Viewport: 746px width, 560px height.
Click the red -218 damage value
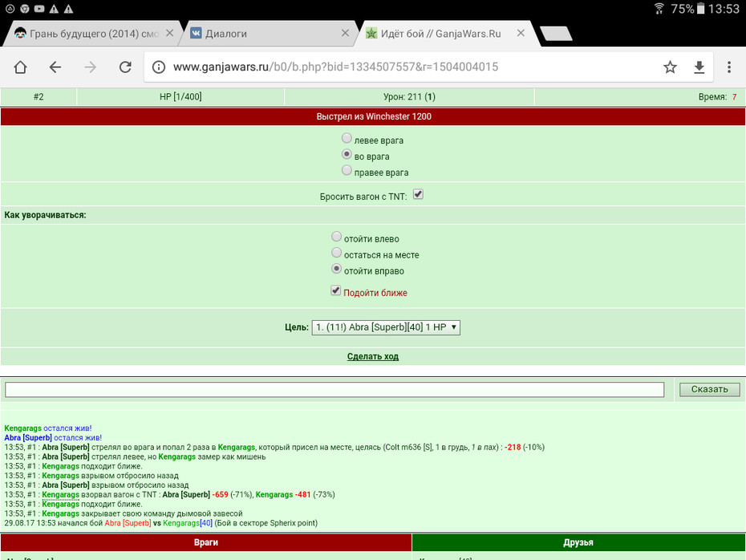point(513,447)
